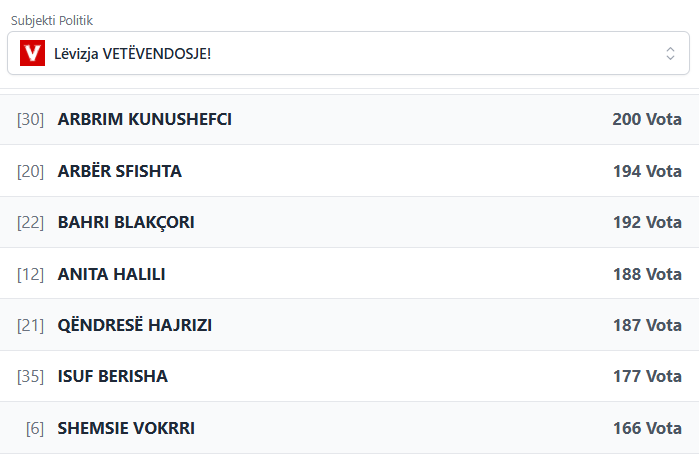Image resolution: width=699 pixels, height=455 pixels.
Task: Click the dropdown up-down chevron arrows
Action: [670, 53]
